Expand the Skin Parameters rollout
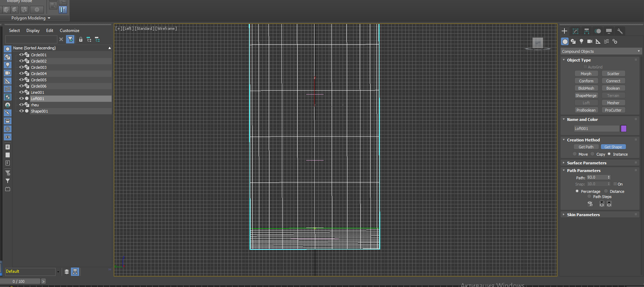 [x=583, y=215]
